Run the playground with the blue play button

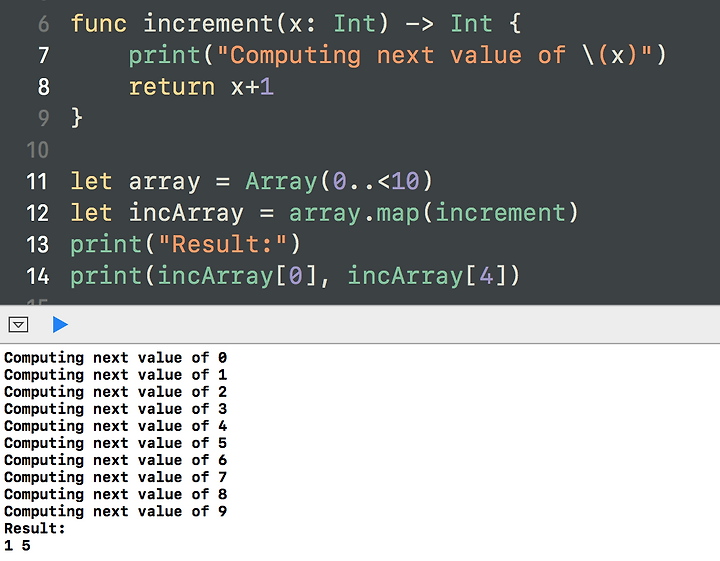click(60, 325)
